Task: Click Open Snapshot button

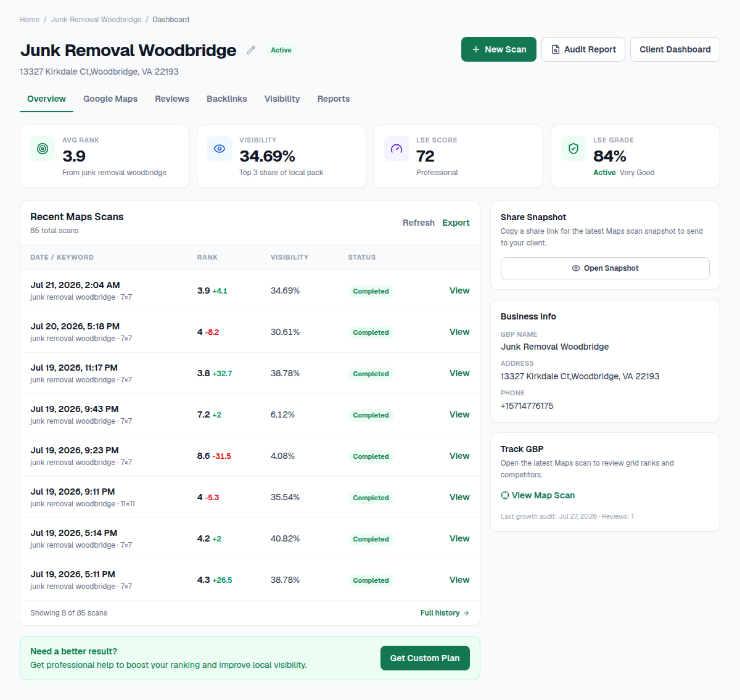Action: point(605,268)
